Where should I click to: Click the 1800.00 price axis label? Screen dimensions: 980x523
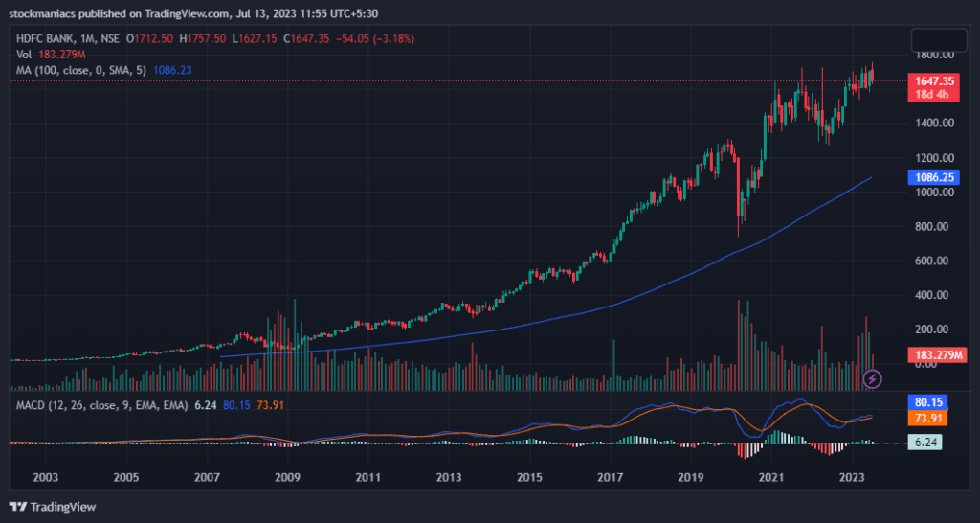coord(934,55)
